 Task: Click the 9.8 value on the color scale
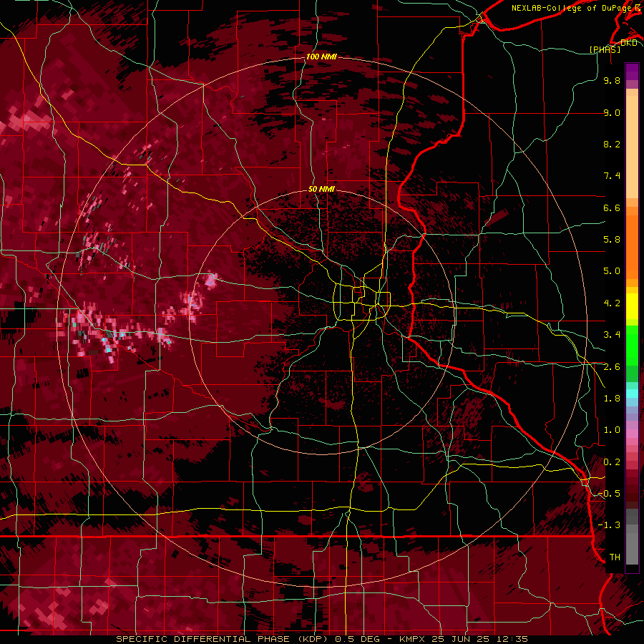point(612,80)
